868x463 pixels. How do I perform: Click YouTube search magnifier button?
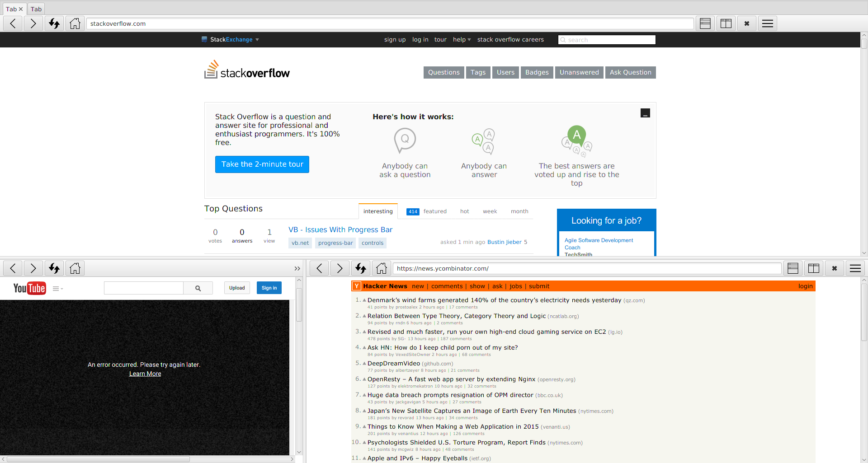[198, 288]
